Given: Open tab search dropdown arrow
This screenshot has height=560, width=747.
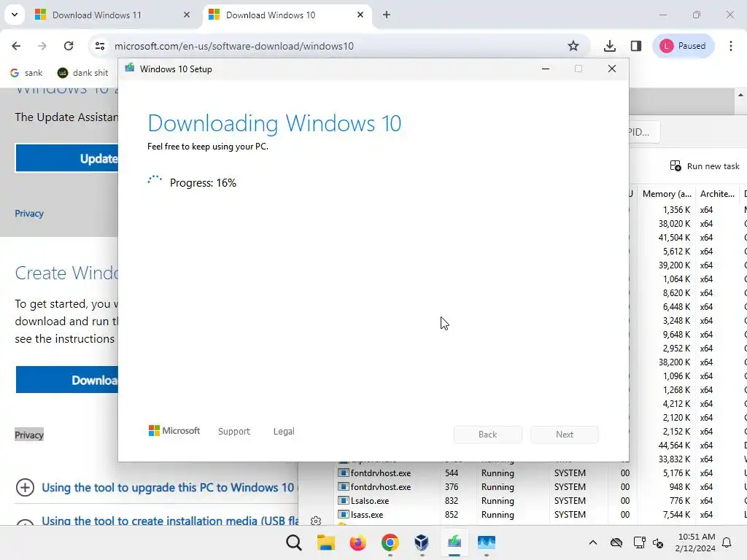Looking at the screenshot, I should [15, 15].
